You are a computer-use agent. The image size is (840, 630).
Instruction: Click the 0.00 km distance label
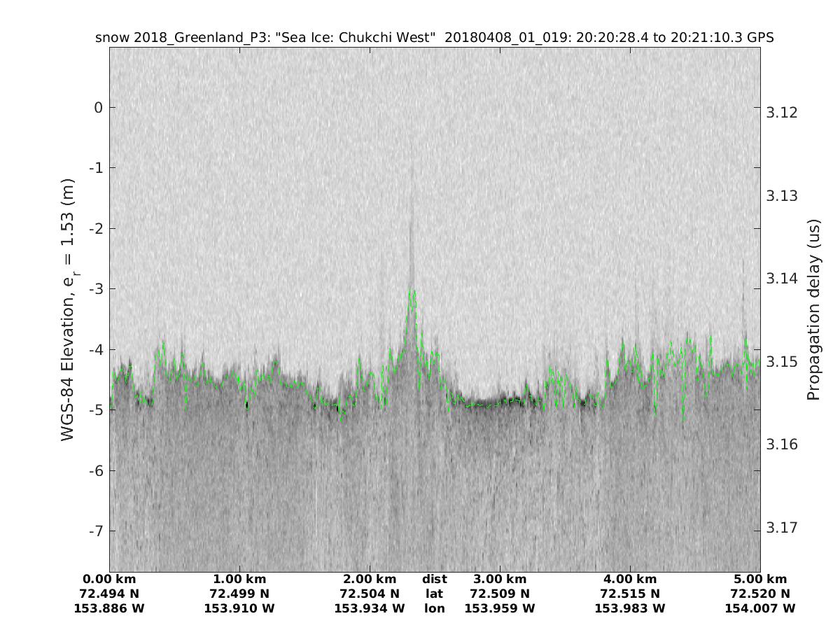tap(109, 580)
